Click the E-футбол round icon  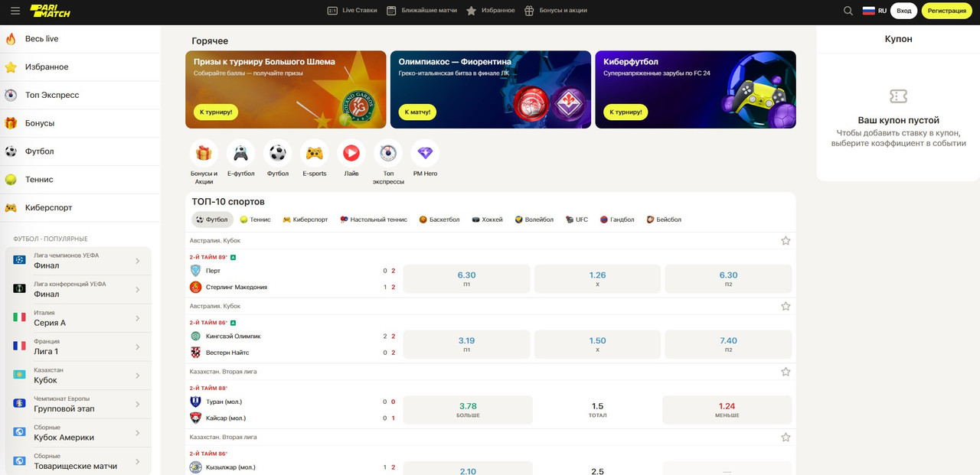click(x=240, y=153)
